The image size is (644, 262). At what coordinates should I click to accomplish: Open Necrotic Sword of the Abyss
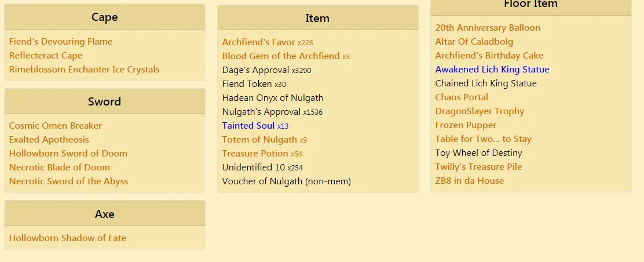point(68,181)
